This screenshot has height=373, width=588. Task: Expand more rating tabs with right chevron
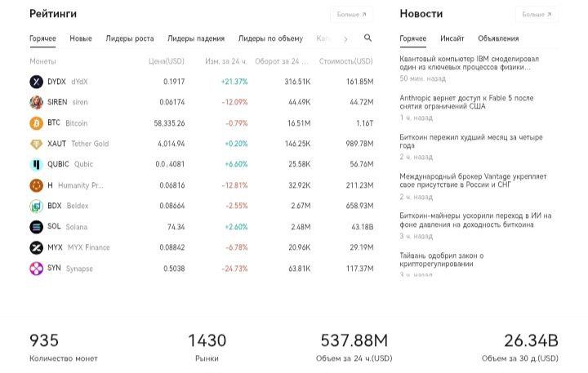click(x=345, y=38)
